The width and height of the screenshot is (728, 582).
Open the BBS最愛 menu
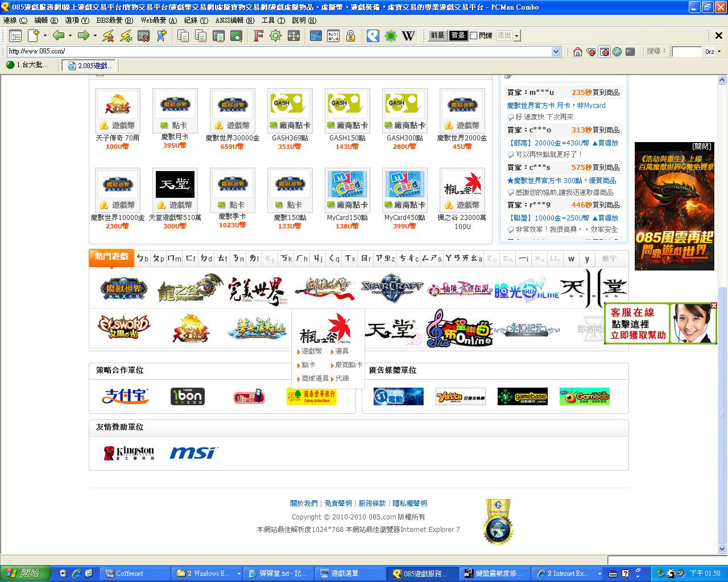[x=114, y=20]
